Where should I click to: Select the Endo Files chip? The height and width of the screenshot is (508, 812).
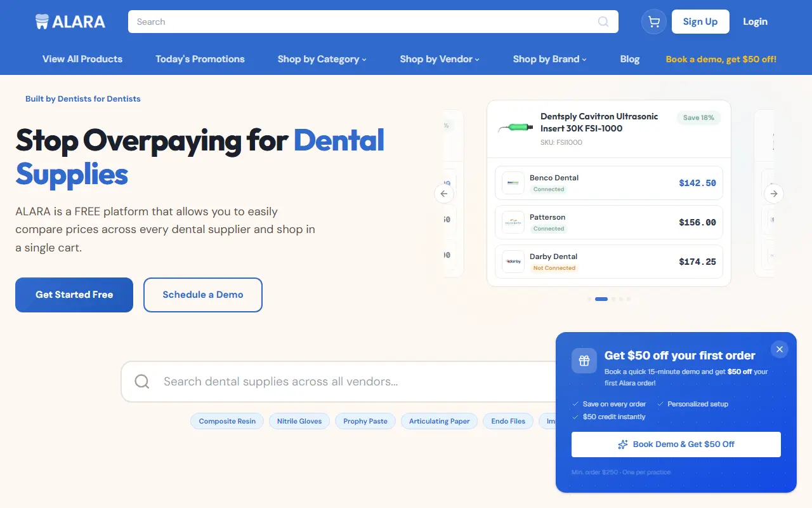click(508, 421)
